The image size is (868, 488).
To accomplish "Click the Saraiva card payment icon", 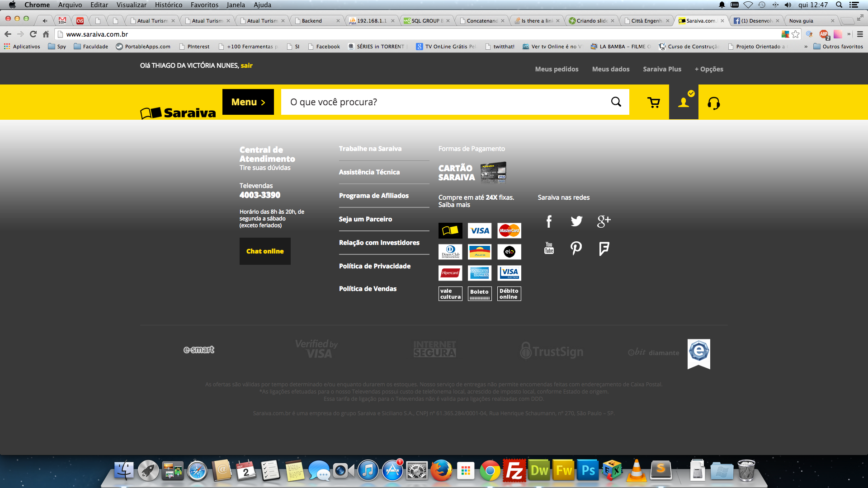I will 450,230.
